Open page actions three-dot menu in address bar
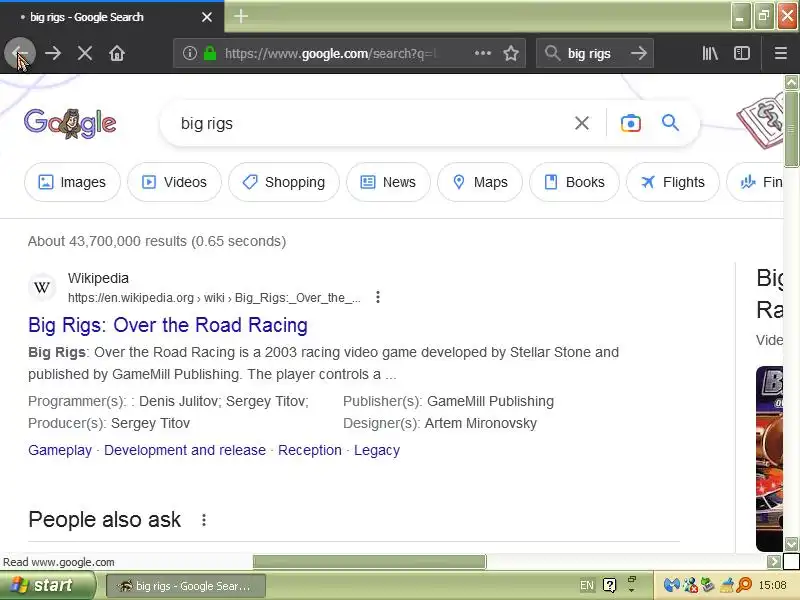Viewport: 800px width, 600px height. point(483,53)
